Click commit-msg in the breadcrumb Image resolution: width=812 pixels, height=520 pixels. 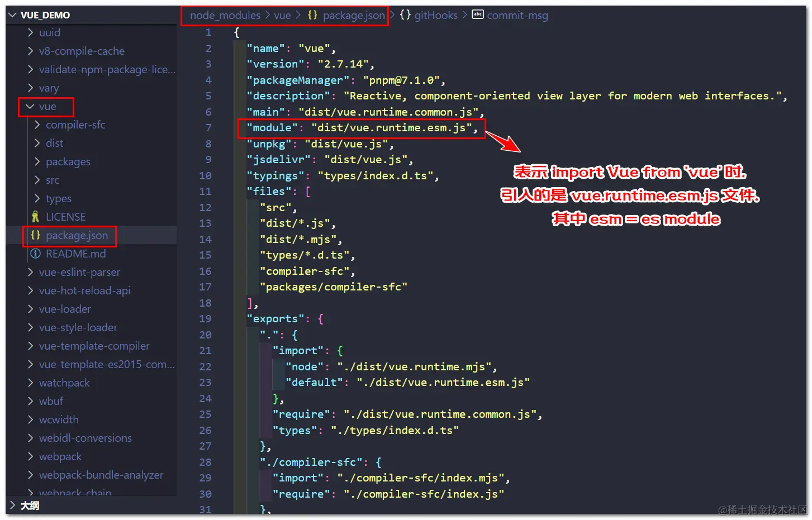[517, 15]
